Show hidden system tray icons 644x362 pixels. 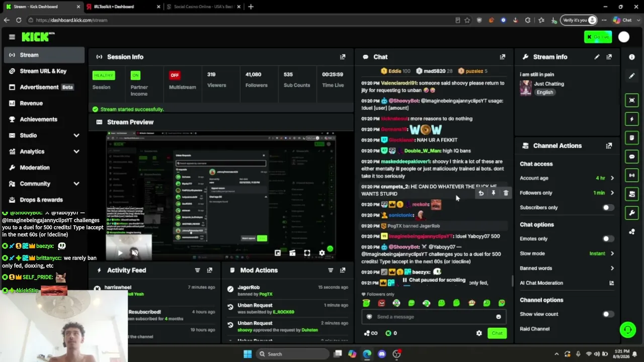[556, 354]
